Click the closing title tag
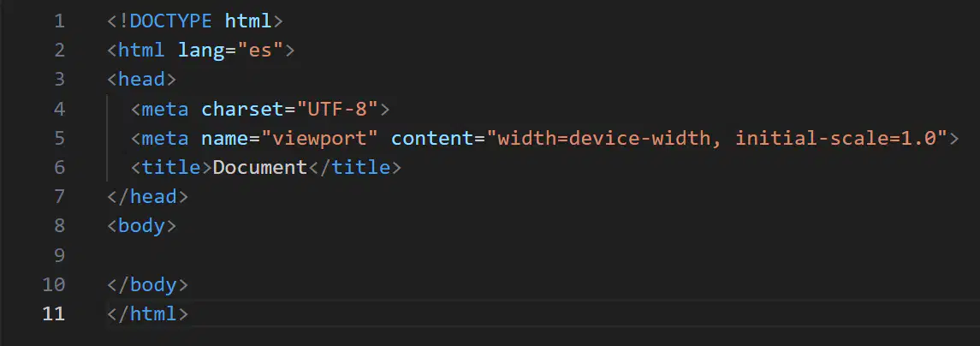 [353, 167]
